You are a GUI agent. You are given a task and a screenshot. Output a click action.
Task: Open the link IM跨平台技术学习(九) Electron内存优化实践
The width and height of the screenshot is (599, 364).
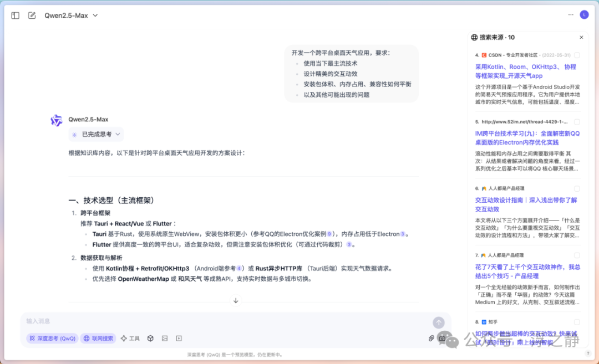tap(527, 138)
